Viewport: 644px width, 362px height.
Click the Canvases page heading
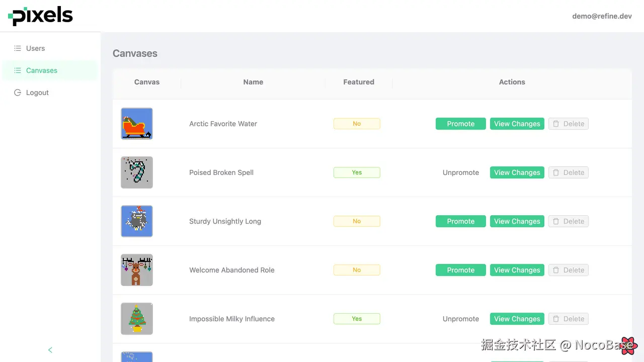click(x=135, y=53)
